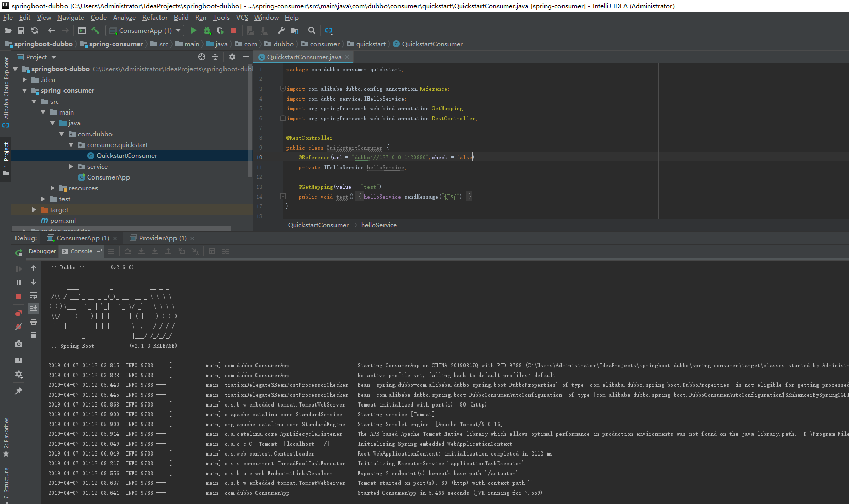The width and height of the screenshot is (849, 504).
Task: Open the ConsumerApp run configuration dropdown
Action: click(x=145, y=31)
